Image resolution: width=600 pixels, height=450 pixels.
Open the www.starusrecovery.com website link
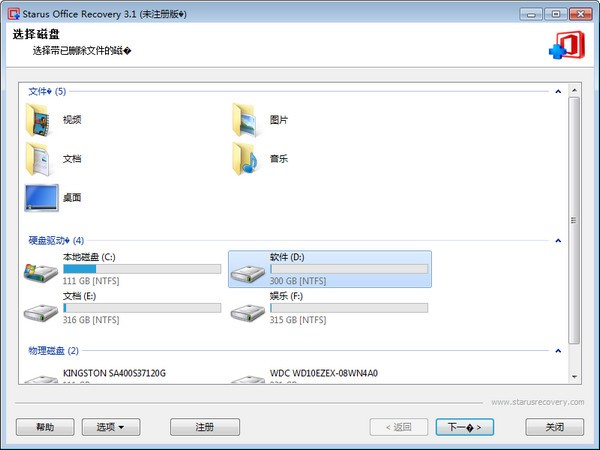531,402
